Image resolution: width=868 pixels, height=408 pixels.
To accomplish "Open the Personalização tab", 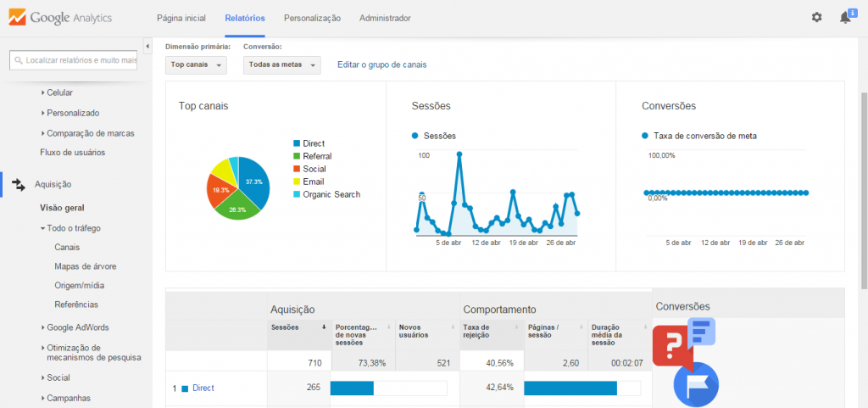I will coord(312,19).
